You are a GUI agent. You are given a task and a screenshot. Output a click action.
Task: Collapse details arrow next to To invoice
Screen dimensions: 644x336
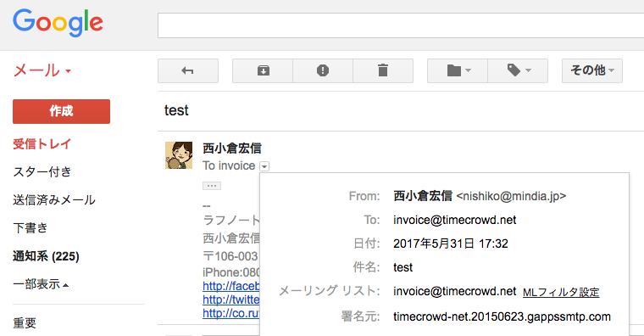tap(264, 166)
